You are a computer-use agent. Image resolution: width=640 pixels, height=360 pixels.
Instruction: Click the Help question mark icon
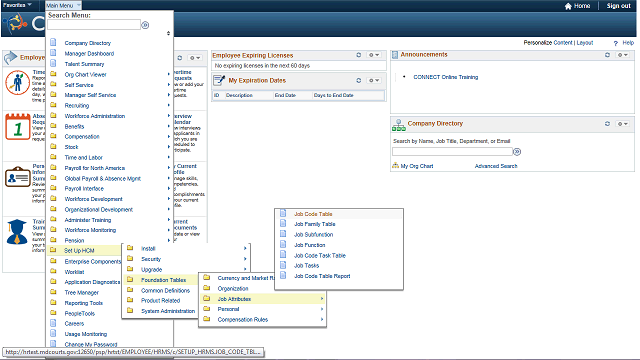[x=616, y=43]
